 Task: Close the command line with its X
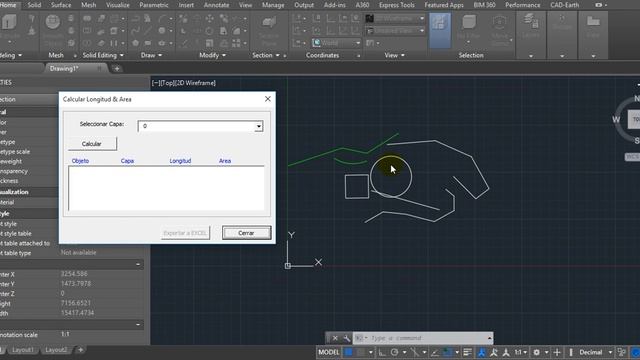click(x=335, y=338)
